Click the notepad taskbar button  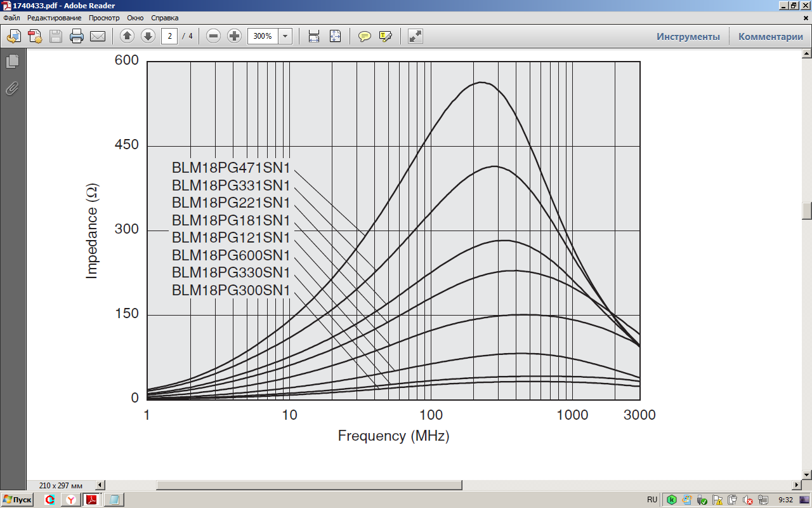[x=114, y=500]
